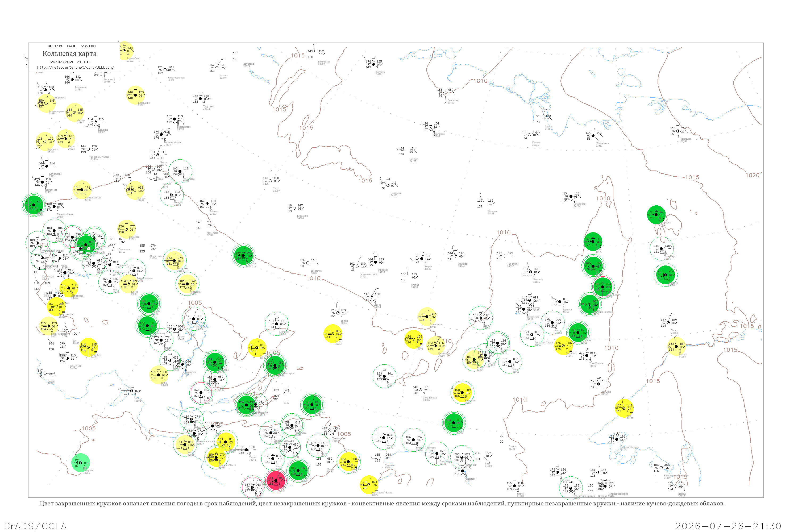Screen dimensions: 798x532
Task: Choose the "Вилюйск" station label
Action: coord(463,264)
